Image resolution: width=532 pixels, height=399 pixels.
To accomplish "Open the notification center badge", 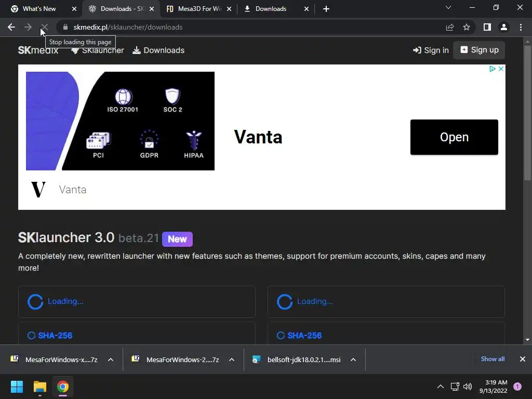I will 517,387.
